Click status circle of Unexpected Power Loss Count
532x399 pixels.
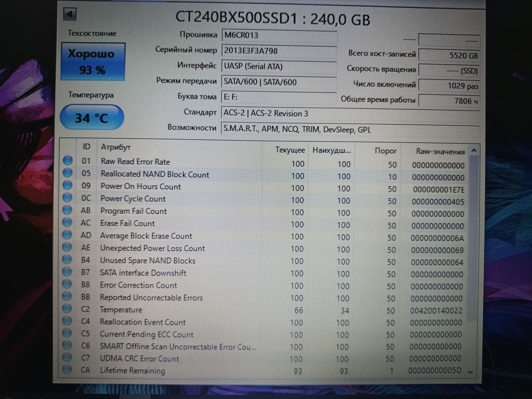pyautogui.click(x=67, y=247)
